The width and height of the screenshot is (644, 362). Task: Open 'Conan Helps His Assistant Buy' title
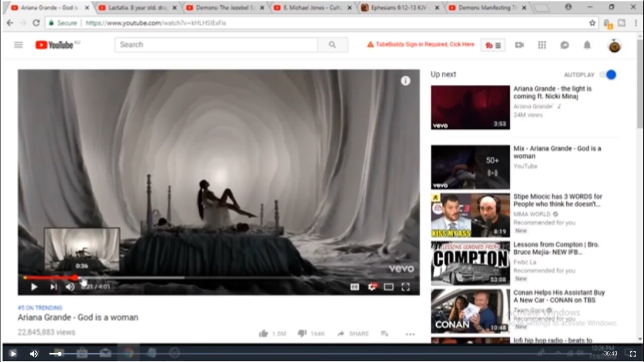pos(559,296)
